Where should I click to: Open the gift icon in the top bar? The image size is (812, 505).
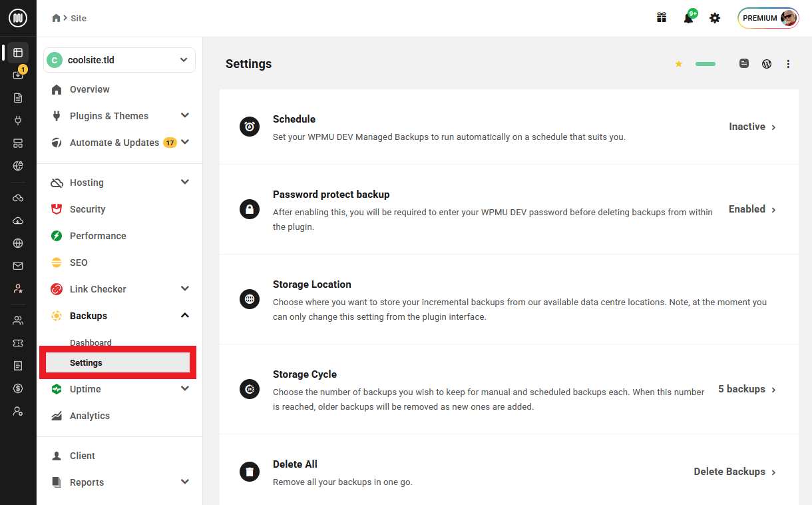pyautogui.click(x=662, y=18)
